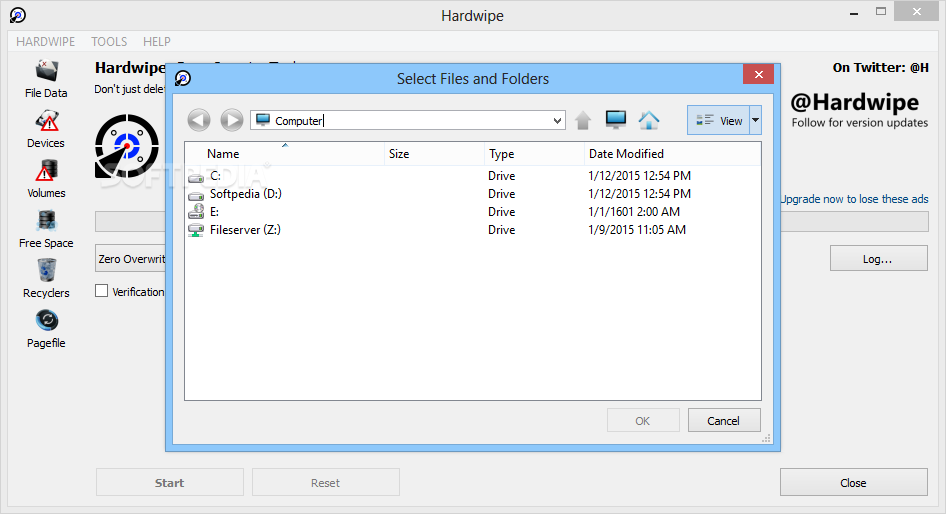
Task: Click the C: drive icon
Action: point(195,177)
